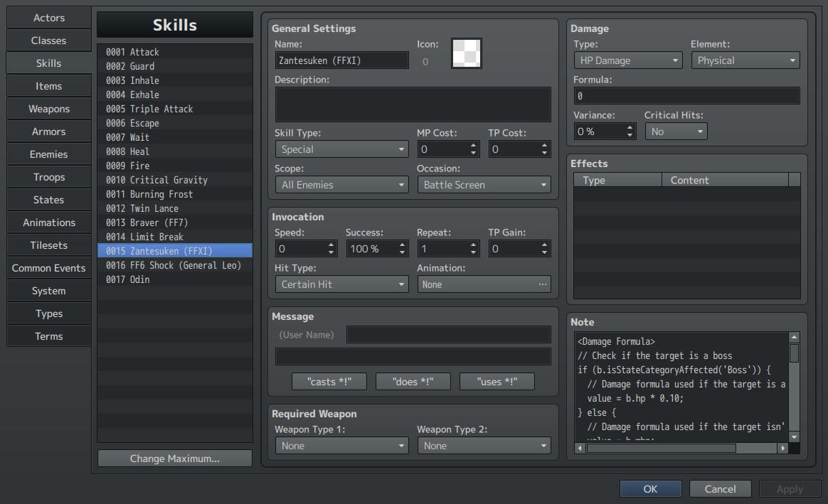Click Note scrollbar down arrow

click(794, 437)
